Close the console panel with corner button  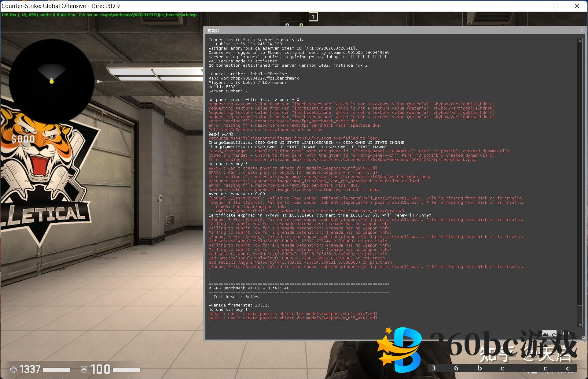[x=582, y=30]
